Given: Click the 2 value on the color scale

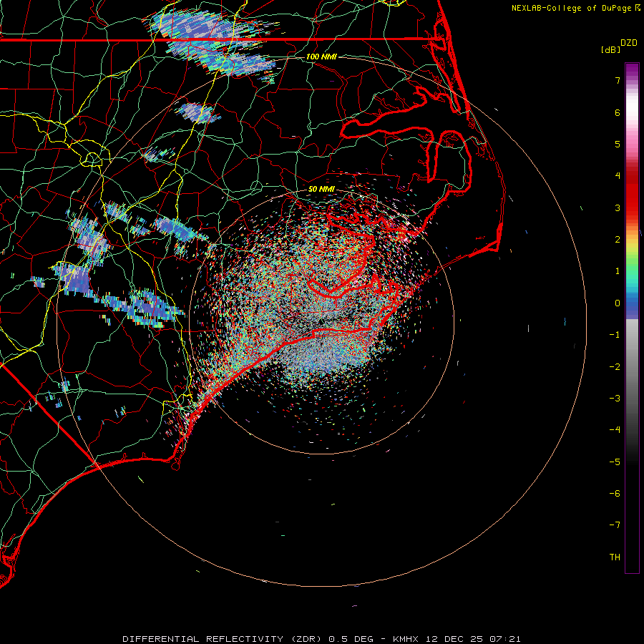Looking at the screenshot, I should 618,240.
